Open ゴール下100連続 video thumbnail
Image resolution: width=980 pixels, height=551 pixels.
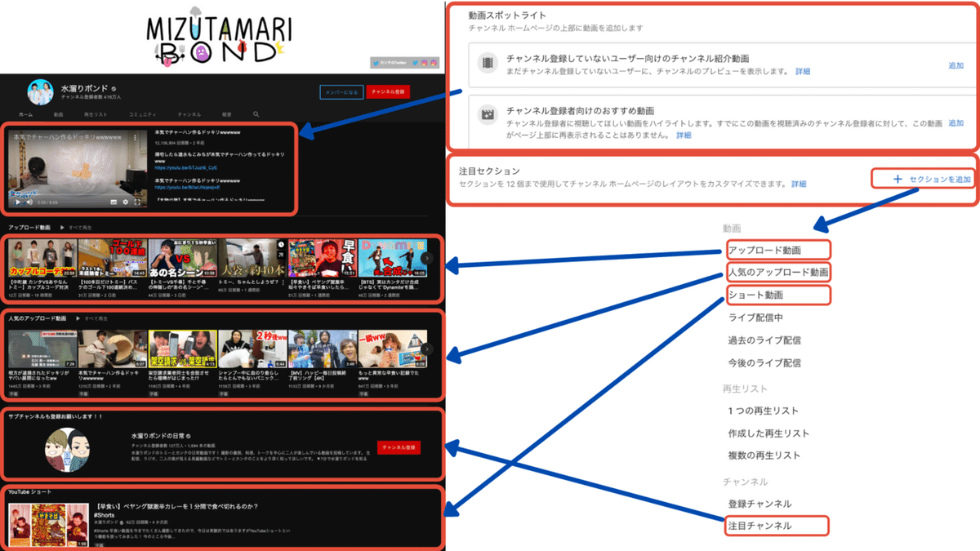[x=113, y=259]
